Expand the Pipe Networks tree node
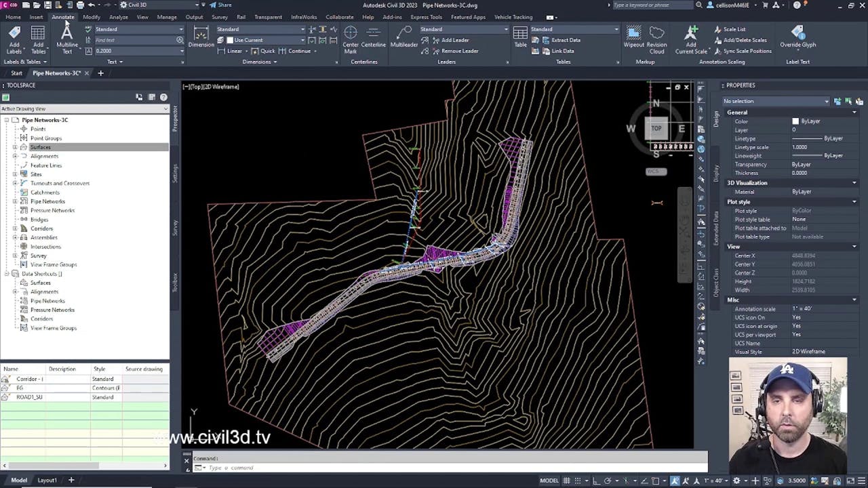The width and height of the screenshot is (868, 488). click(x=15, y=201)
